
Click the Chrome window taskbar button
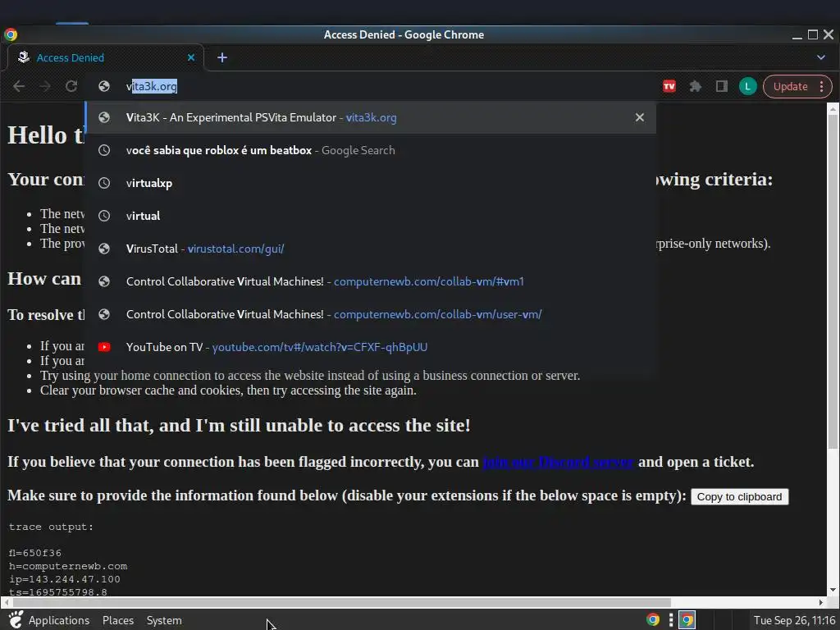click(x=687, y=620)
